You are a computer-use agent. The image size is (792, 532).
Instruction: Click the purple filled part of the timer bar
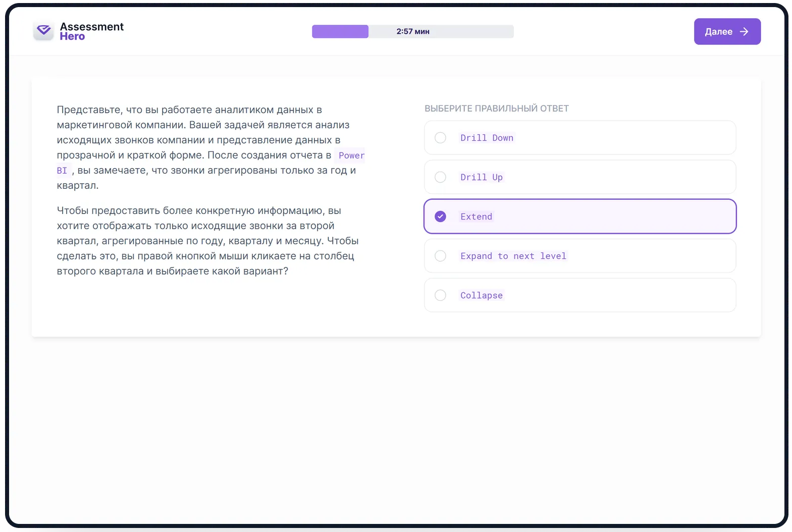click(x=340, y=31)
